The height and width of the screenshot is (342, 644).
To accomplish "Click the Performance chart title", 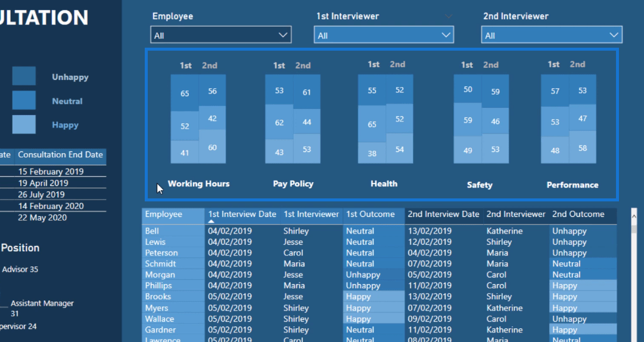I will (x=573, y=185).
